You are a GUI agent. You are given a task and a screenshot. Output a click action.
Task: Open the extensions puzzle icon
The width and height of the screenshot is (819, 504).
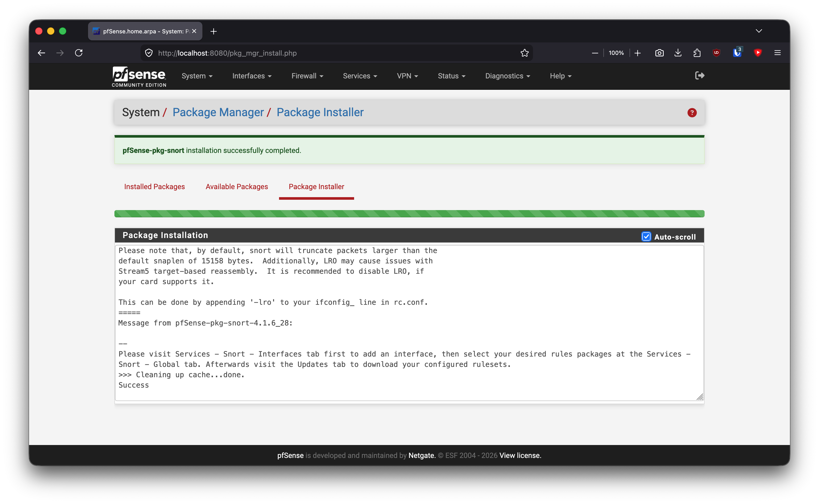tap(697, 53)
